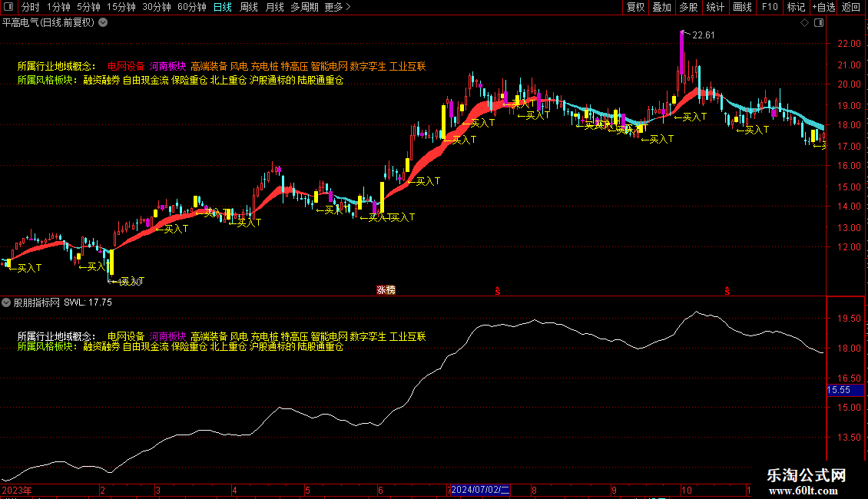Click the 高端装备 concept tag in main chart
Screen dimensions: 868x499
pyautogui.click(x=209, y=66)
